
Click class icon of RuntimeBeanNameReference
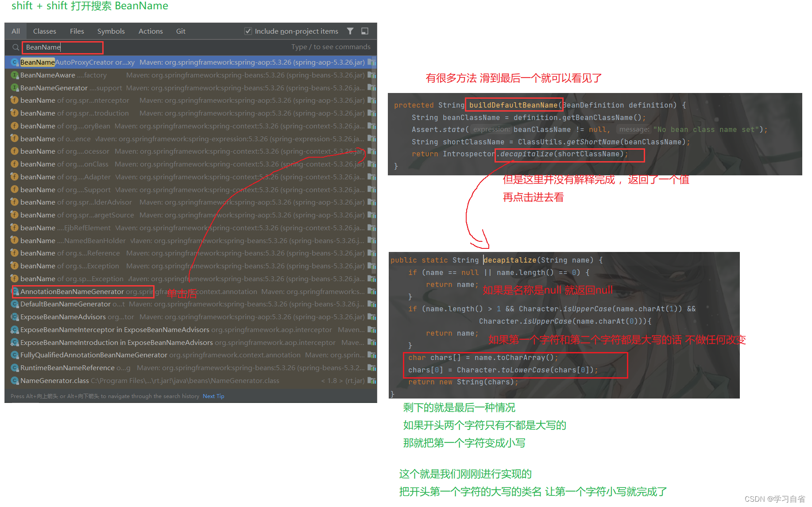15,368
